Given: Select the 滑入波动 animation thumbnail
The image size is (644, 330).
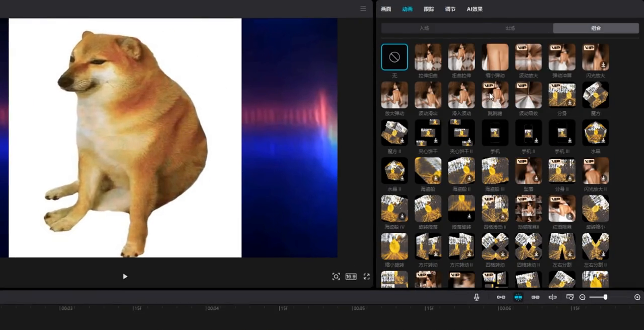Looking at the screenshot, I should 461,95.
